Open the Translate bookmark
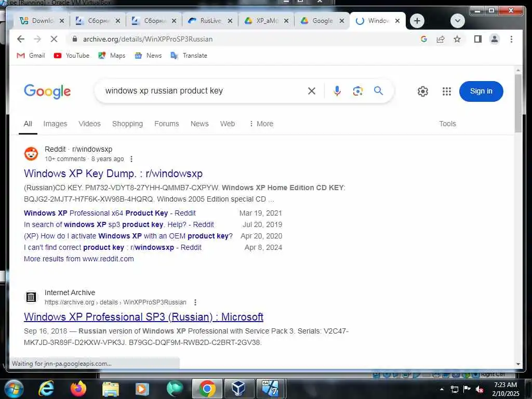The height and width of the screenshot is (399, 532). 189,55
